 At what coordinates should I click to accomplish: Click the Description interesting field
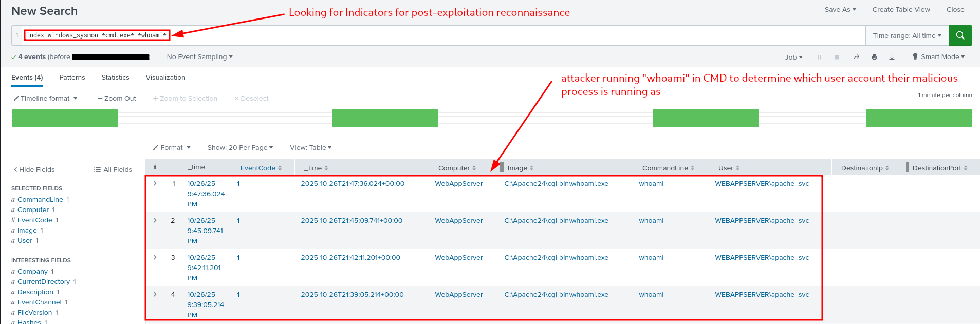point(35,292)
